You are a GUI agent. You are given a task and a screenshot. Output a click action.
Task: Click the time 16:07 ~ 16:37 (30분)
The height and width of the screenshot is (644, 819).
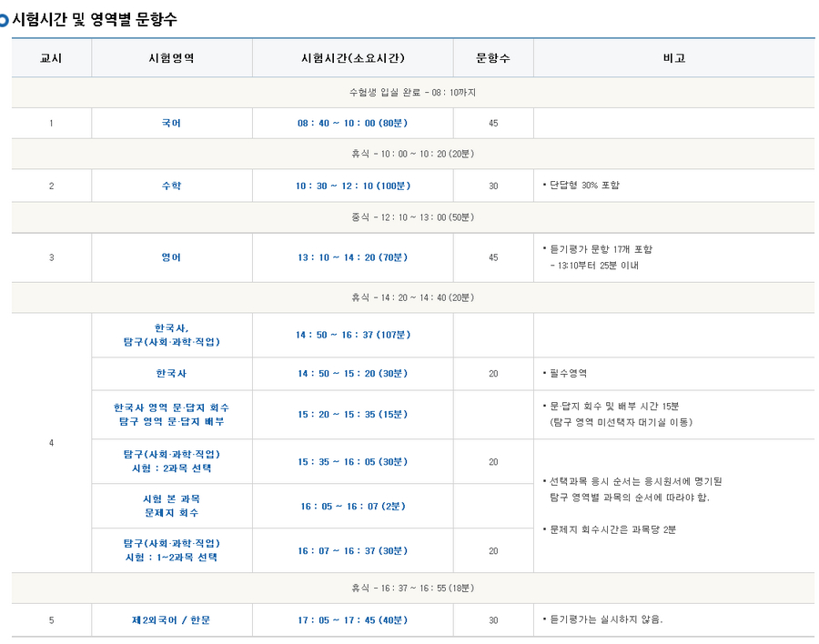click(352, 550)
